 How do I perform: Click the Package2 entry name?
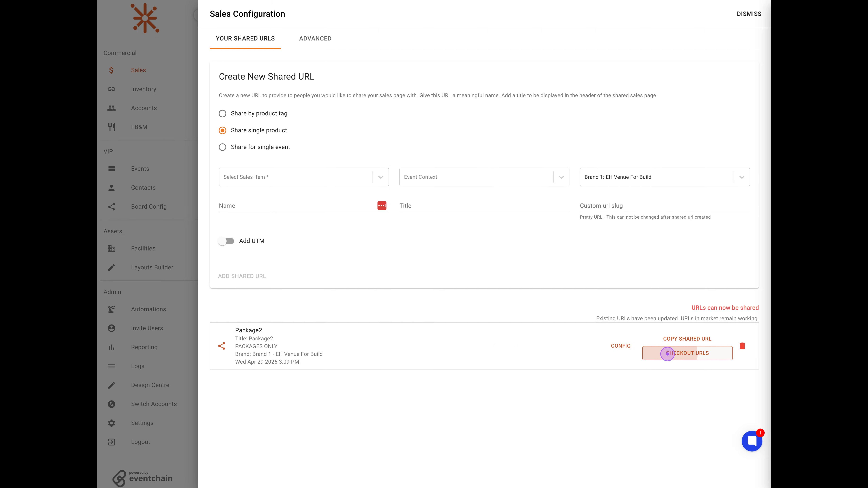click(248, 330)
